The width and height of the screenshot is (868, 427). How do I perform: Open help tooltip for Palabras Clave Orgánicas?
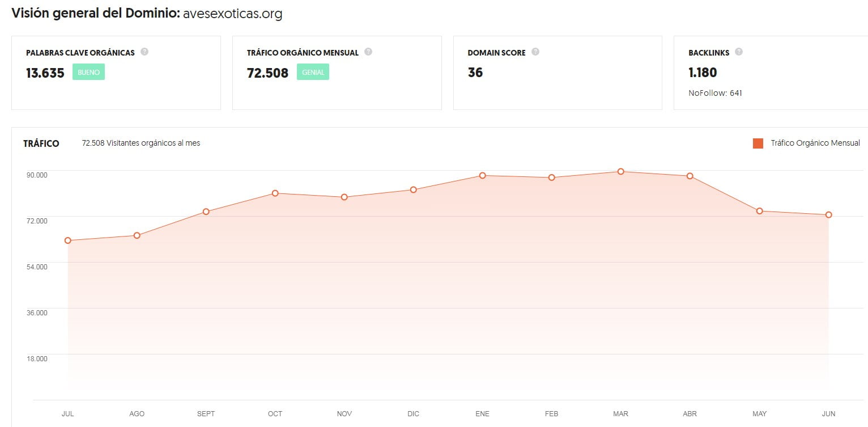point(144,52)
